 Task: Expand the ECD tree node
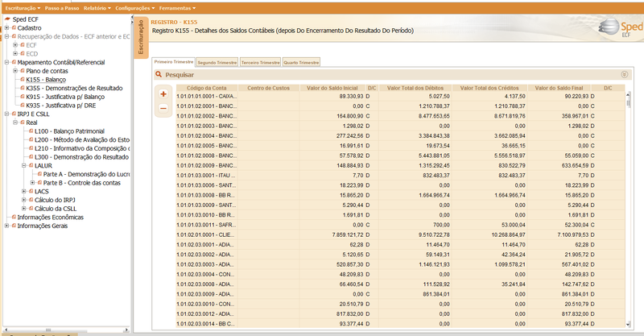click(15, 54)
